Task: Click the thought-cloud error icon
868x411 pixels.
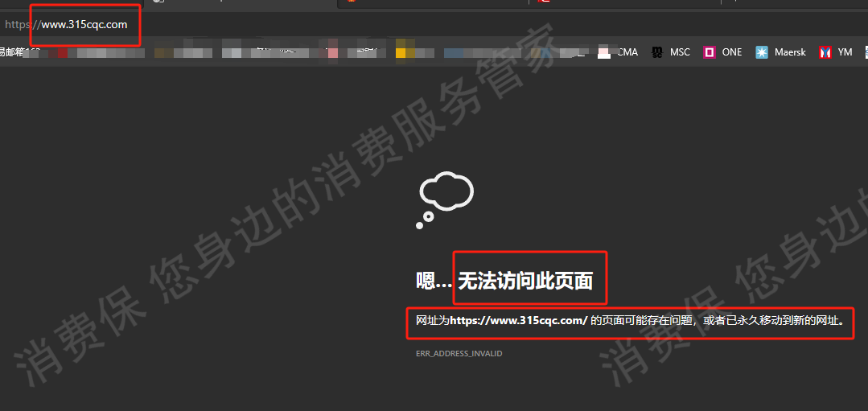Action: [x=445, y=199]
